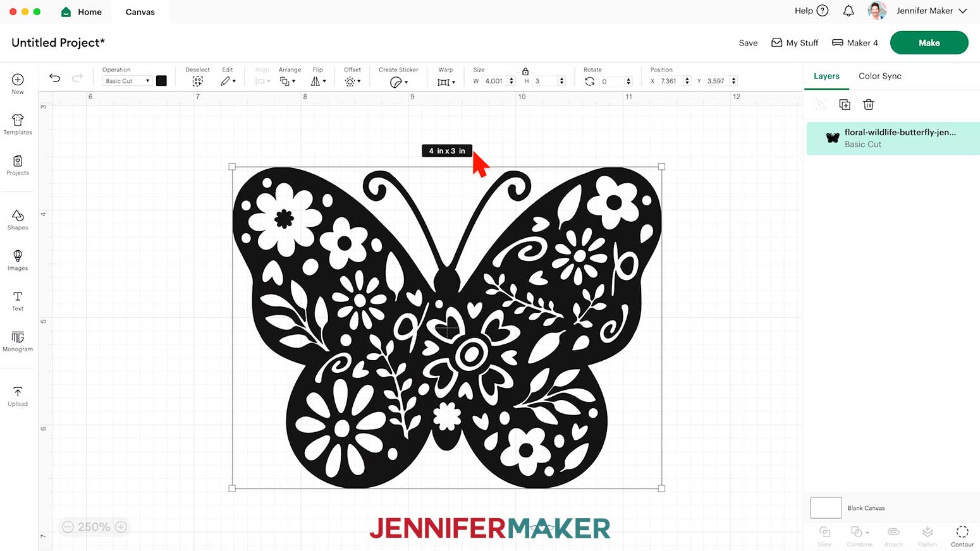The height and width of the screenshot is (551, 980).
Task: Click the Width size input field
Action: [x=494, y=81]
